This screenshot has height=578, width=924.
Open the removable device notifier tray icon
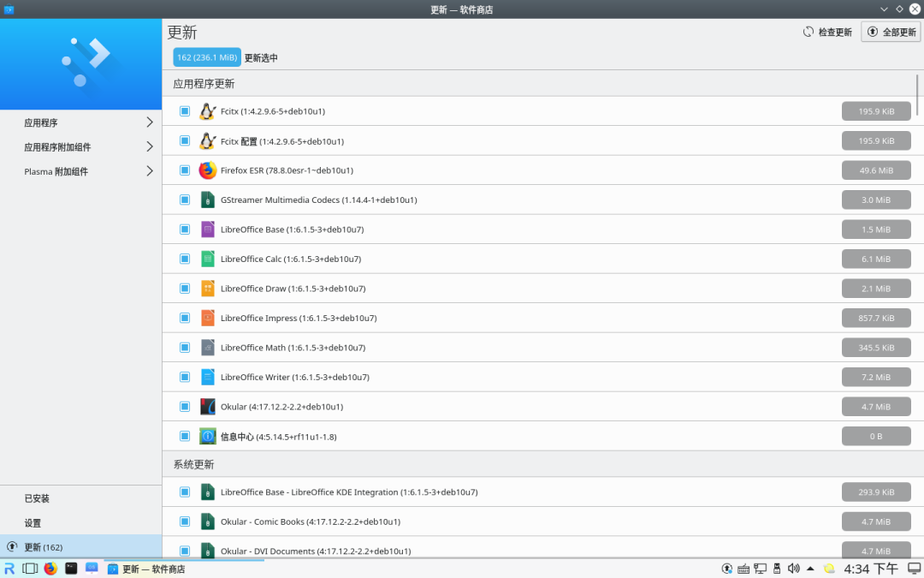[x=777, y=569]
